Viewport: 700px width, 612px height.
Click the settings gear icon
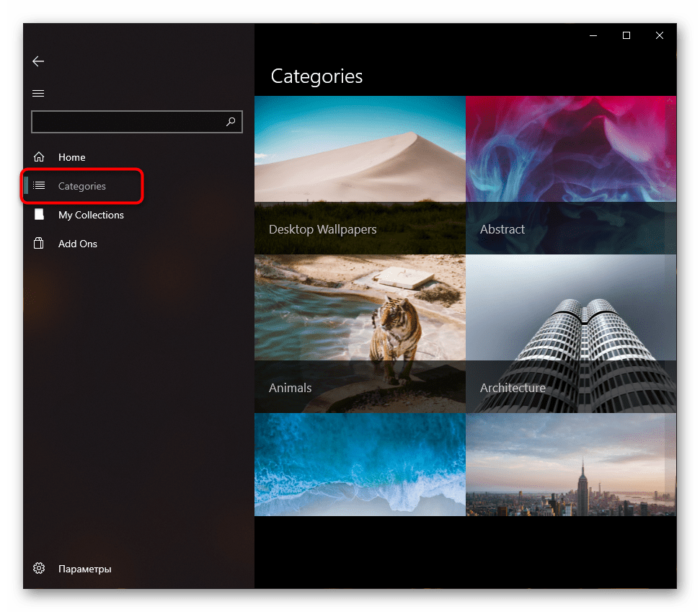(x=39, y=569)
